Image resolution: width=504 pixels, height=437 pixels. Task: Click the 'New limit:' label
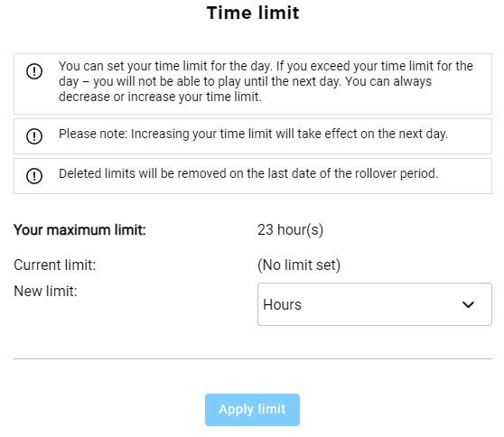pos(45,292)
